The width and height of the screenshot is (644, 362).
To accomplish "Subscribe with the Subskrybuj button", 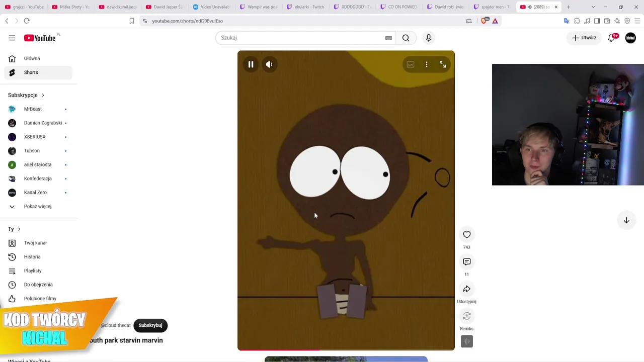I will click(150, 325).
